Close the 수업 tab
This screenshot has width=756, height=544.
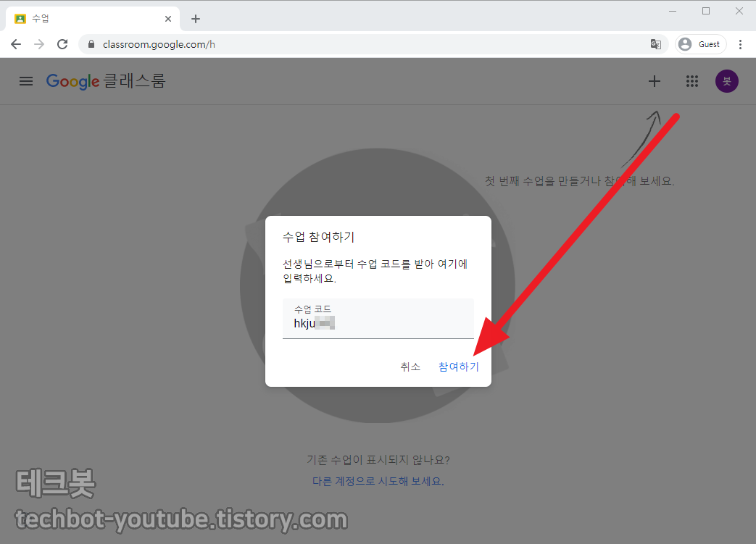(167, 19)
